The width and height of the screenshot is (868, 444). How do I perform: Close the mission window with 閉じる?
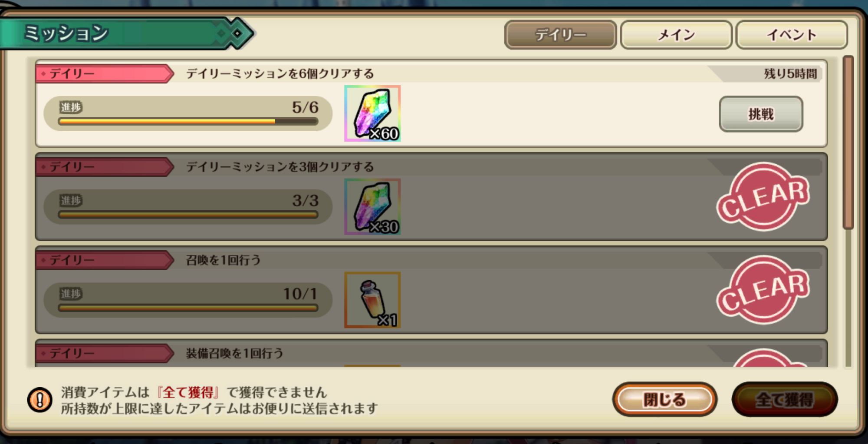coord(664,399)
